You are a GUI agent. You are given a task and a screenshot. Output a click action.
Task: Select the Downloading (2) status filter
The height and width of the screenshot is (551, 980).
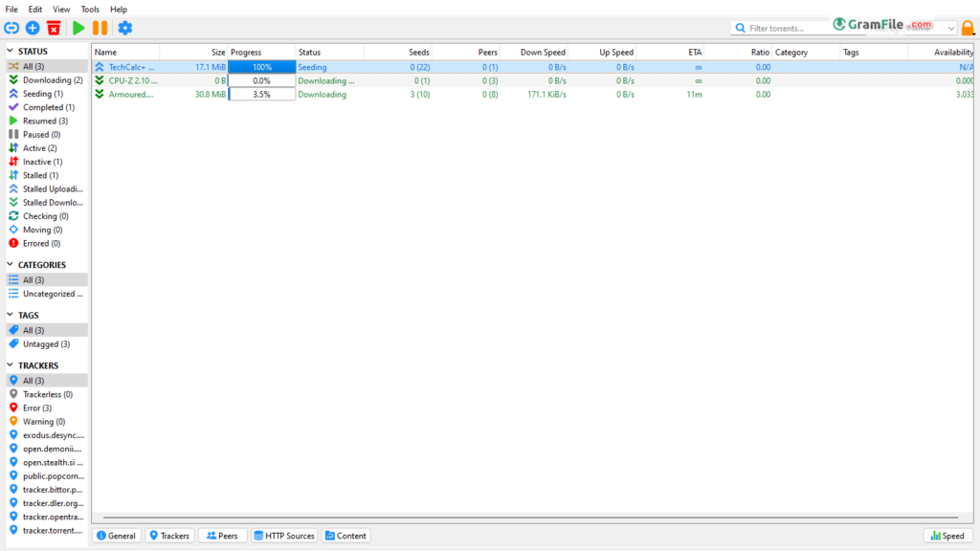[47, 80]
